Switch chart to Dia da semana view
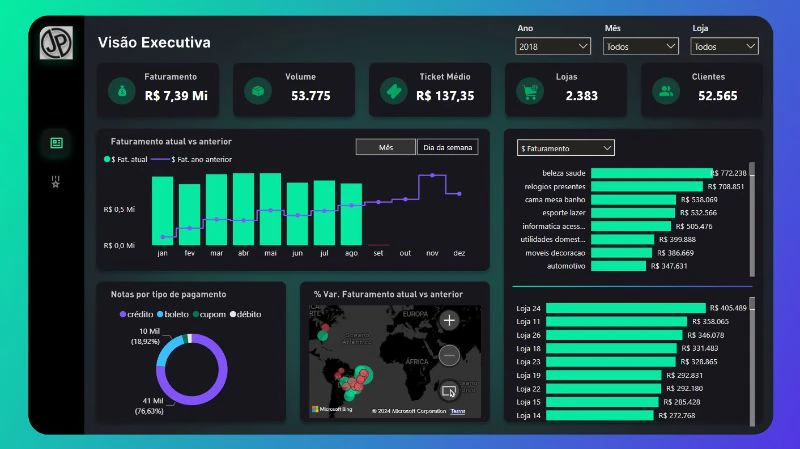 447,147
